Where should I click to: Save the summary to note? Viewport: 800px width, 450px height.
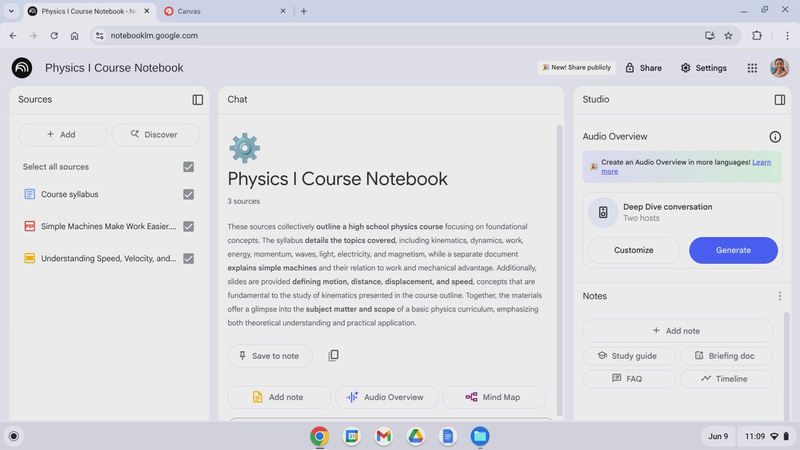[x=270, y=356]
